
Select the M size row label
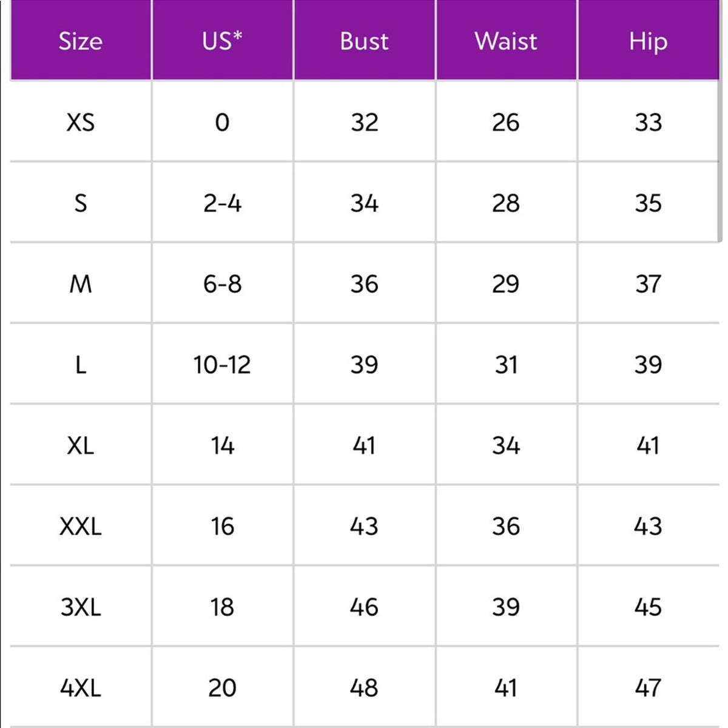(81, 283)
